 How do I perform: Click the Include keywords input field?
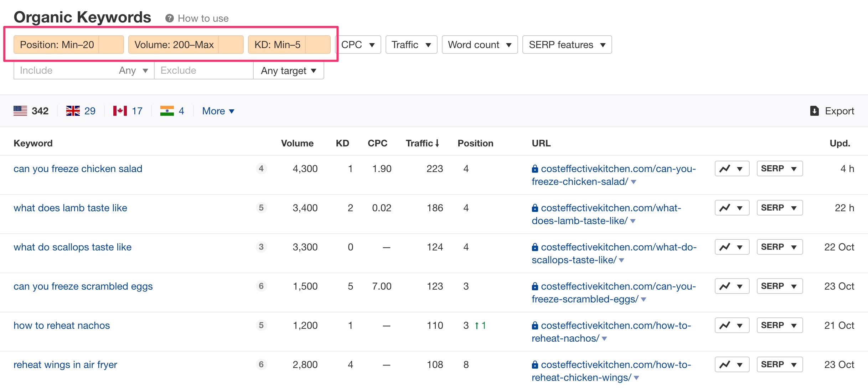[64, 71]
